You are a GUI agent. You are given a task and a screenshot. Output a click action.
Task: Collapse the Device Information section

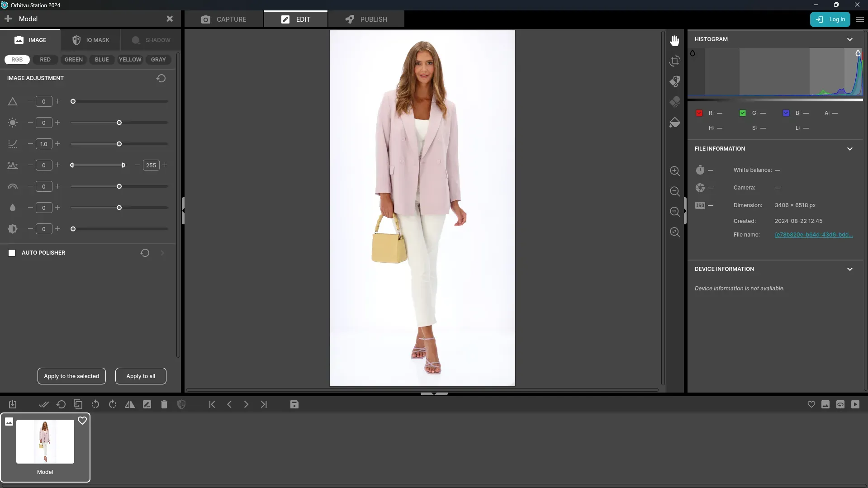coord(849,269)
